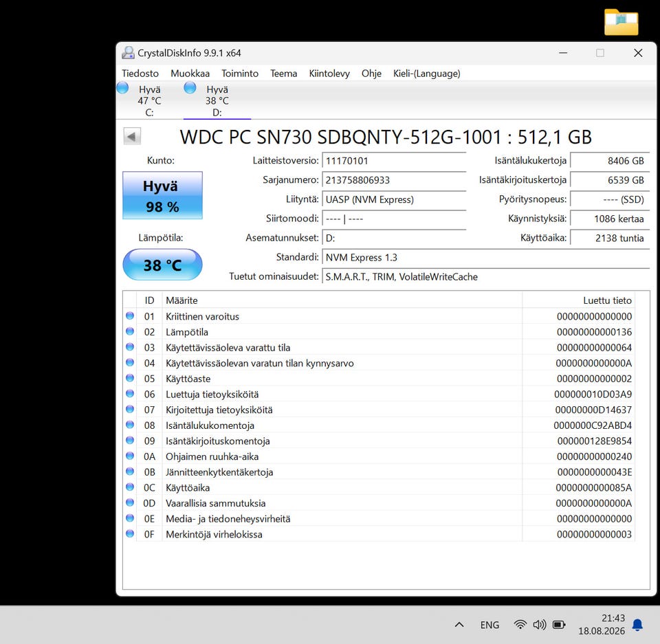Select the Kriittinen varoitus attribute text
The height and width of the screenshot is (644, 660).
(x=202, y=317)
